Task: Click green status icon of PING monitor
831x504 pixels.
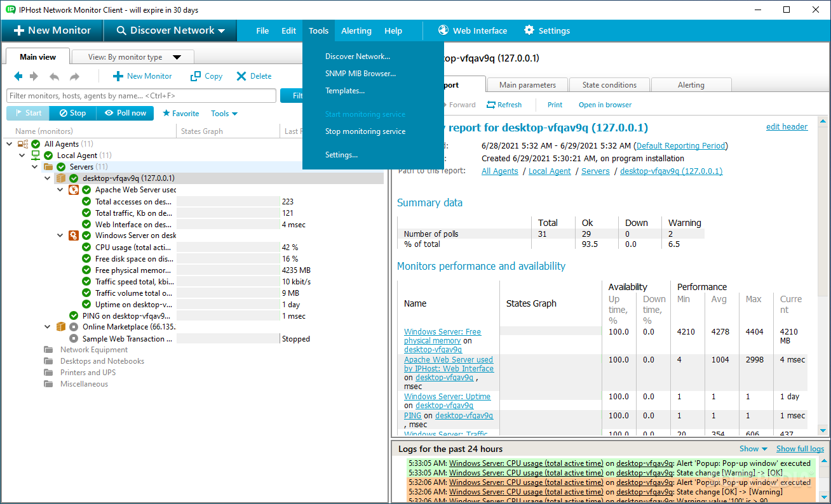Action: pos(74,315)
